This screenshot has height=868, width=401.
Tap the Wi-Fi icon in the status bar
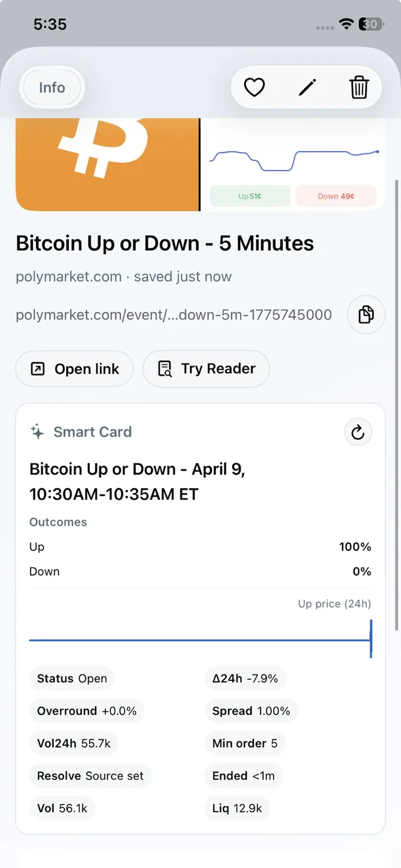[345, 24]
